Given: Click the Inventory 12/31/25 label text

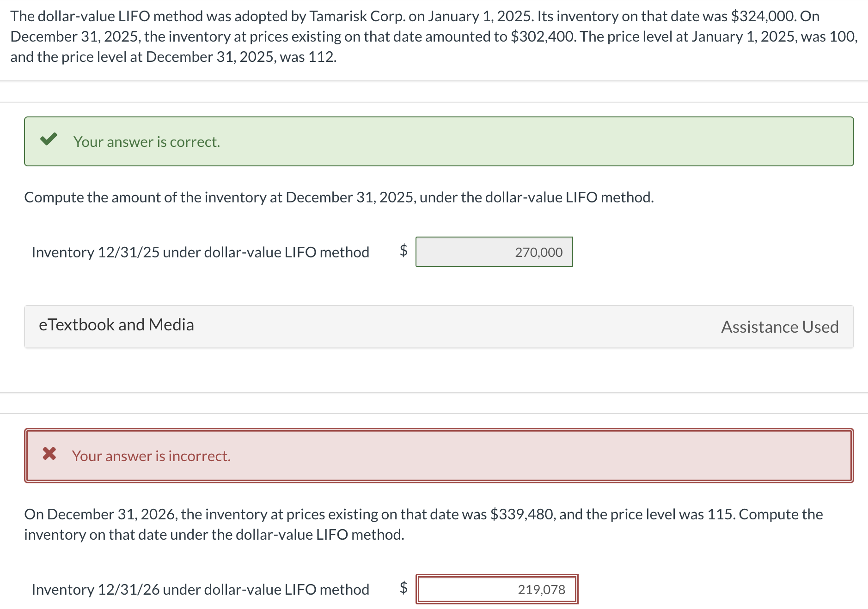Looking at the screenshot, I should click(x=200, y=252).
